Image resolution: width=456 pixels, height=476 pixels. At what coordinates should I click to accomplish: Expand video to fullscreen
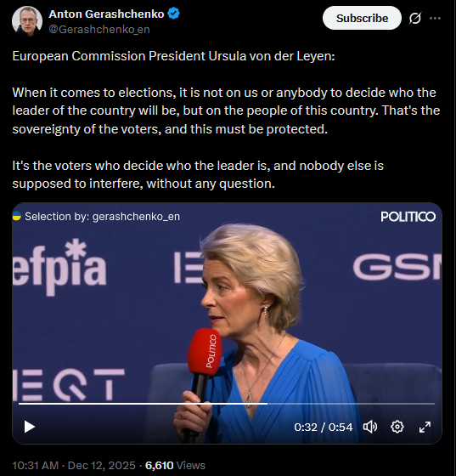(x=425, y=427)
